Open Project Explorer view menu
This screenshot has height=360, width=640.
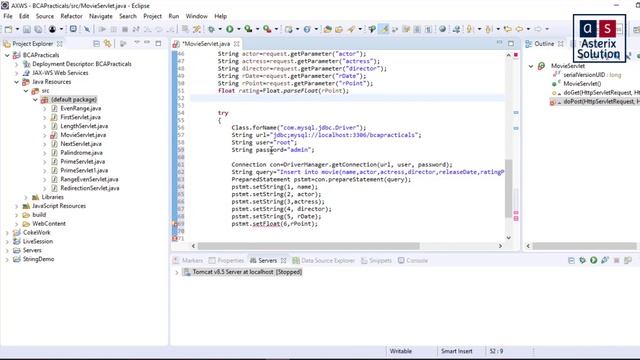tap(137, 43)
